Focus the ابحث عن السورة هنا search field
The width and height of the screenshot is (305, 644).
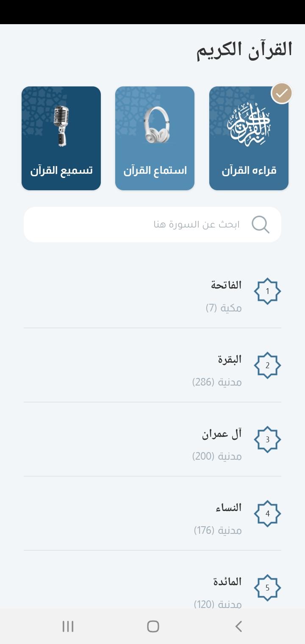tap(152, 225)
